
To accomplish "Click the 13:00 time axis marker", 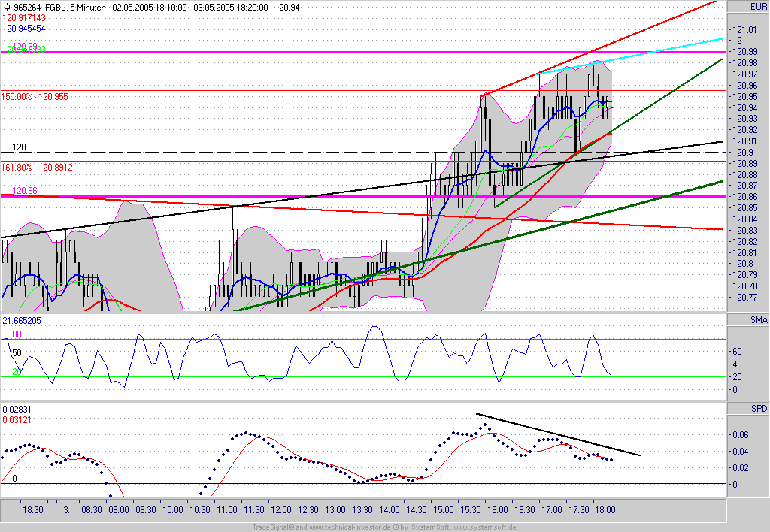I will (335, 510).
